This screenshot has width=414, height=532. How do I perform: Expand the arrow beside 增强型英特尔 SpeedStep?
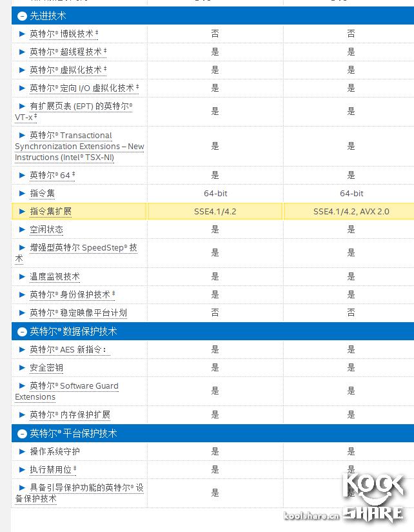tap(22, 248)
